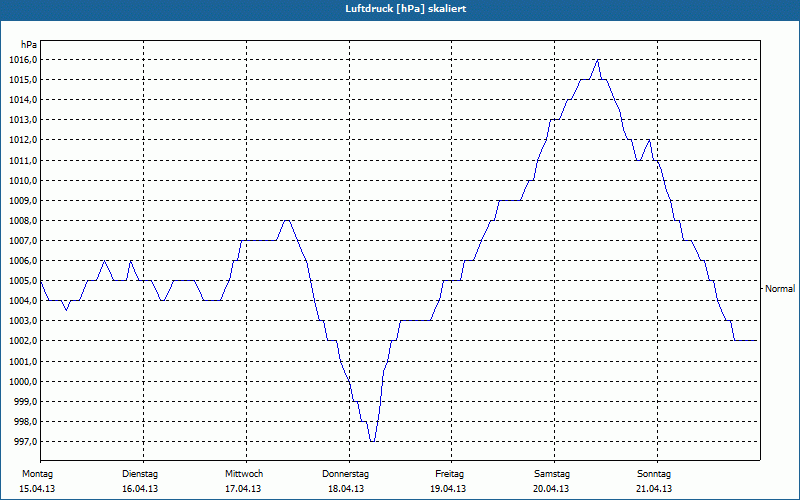Click the 1016 hPa peak on Samstag
The image size is (800, 500).
(x=597, y=60)
